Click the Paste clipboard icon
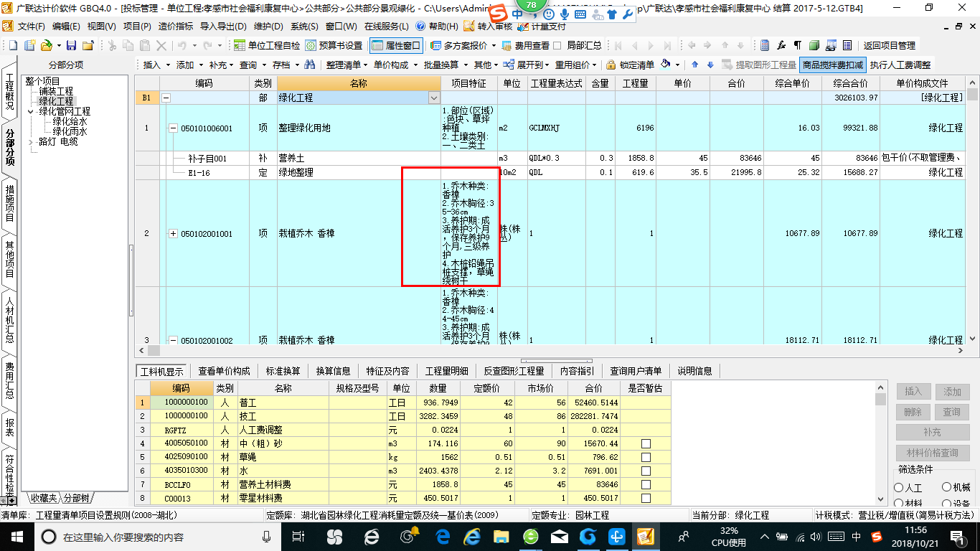980x551 pixels. point(146,45)
